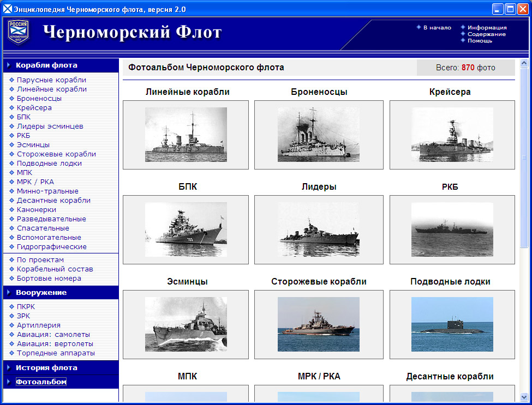Open the Подводные лодки photo thumbnail
Image resolution: width=532 pixels, height=405 pixels.
[452, 324]
